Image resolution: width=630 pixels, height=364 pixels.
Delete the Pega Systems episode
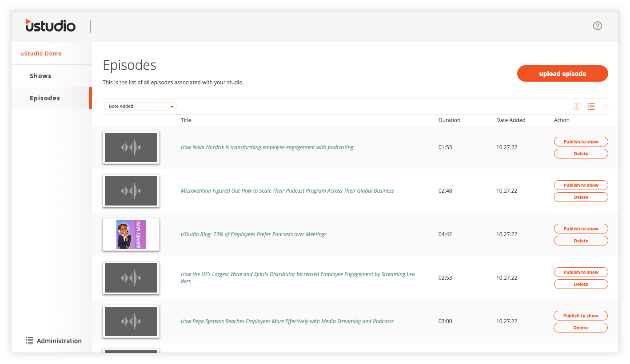581,328
